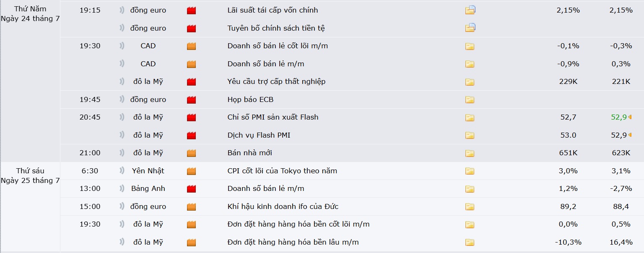The width and height of the screenshot is (644, 253).
Task: Open the Chỉ số PMI sản xuất Flash event
Action: click(273, 117)
